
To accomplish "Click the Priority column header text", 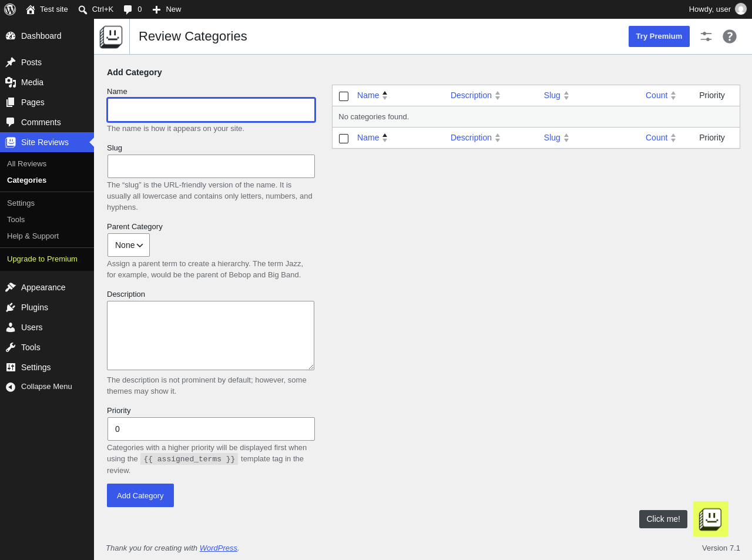I will click(x=712, y=95).
